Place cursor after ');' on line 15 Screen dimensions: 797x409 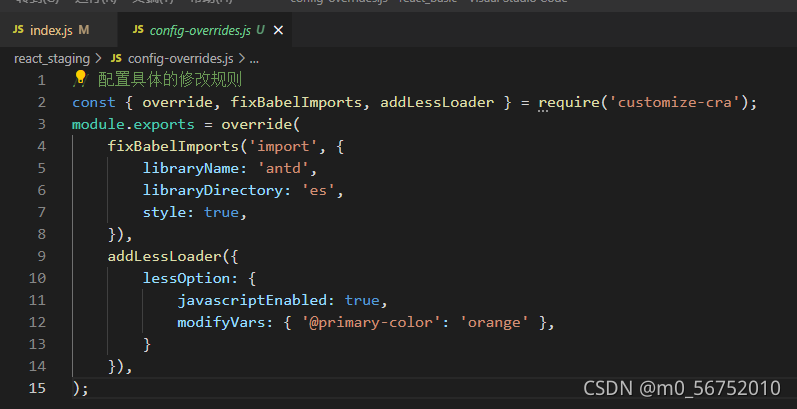tap(89, 388)
